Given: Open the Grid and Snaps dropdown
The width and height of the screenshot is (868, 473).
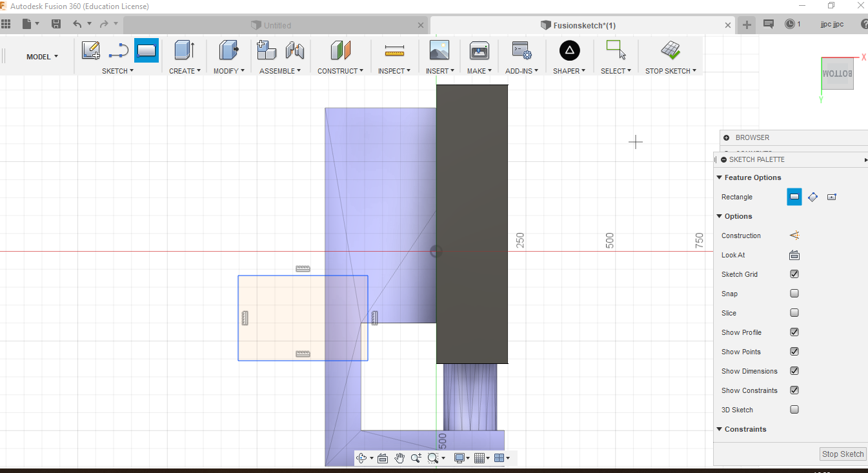Looking at the screenshot, I should [482, 458].
